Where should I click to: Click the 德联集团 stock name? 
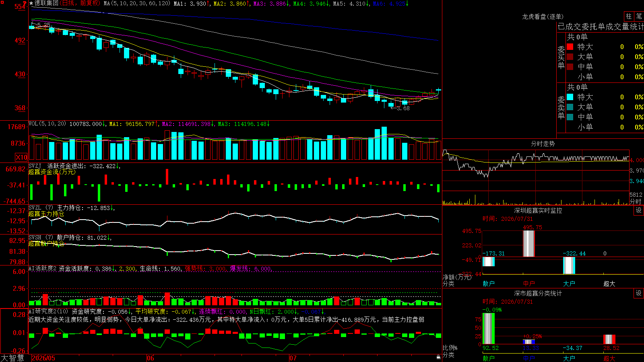pos(46,3)
